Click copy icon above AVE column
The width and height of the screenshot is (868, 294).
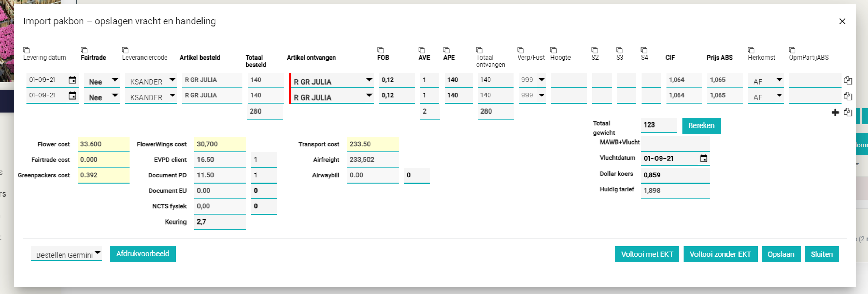coord(422,50)
